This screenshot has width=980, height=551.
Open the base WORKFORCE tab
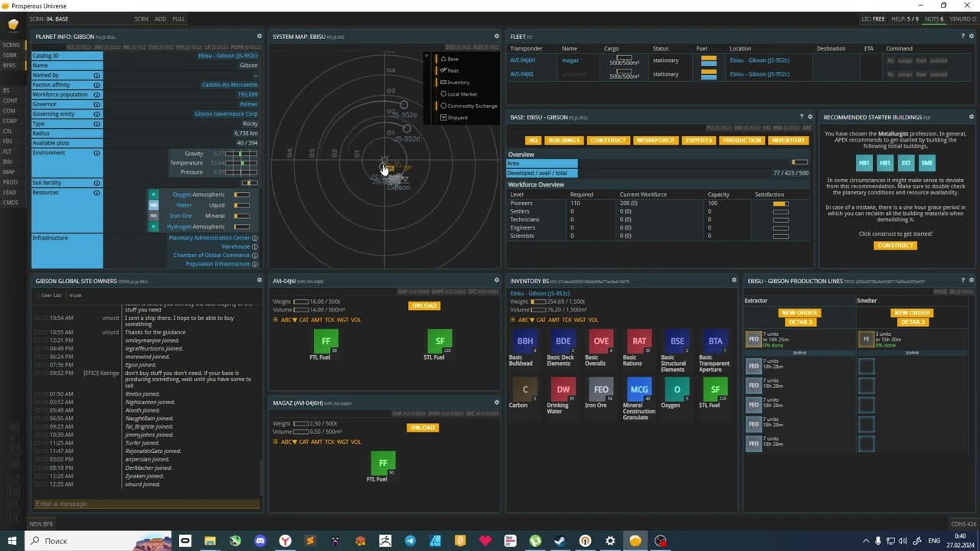[x=655, y=141]
